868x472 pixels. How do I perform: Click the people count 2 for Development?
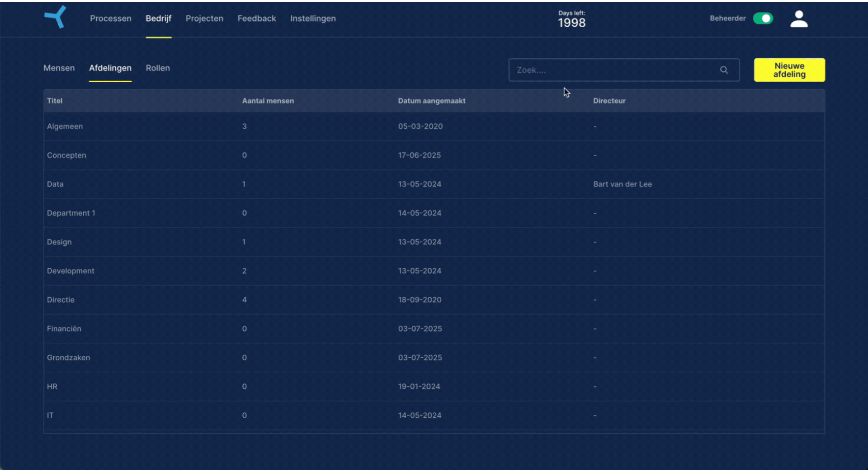(244, 271)
